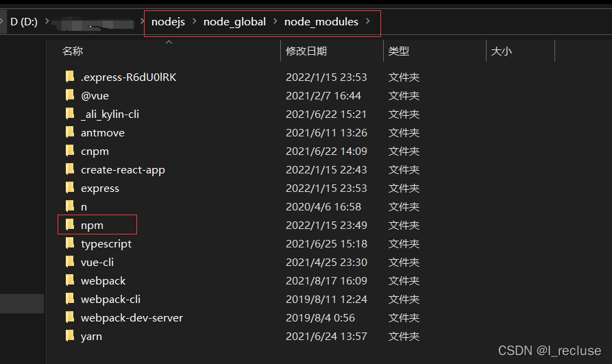
Task: Click the webpack-dev-server folder icon
Action: point(70,317)
